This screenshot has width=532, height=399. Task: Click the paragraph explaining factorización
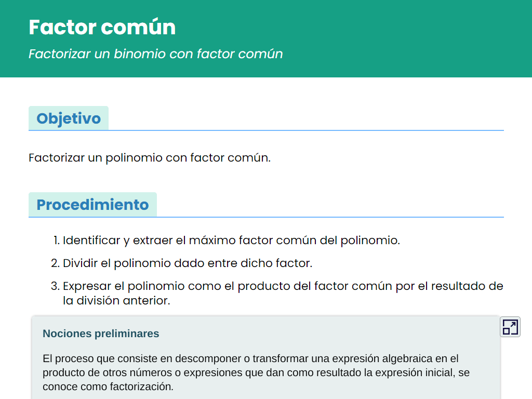pyautogui.click(x=256, y=373)
